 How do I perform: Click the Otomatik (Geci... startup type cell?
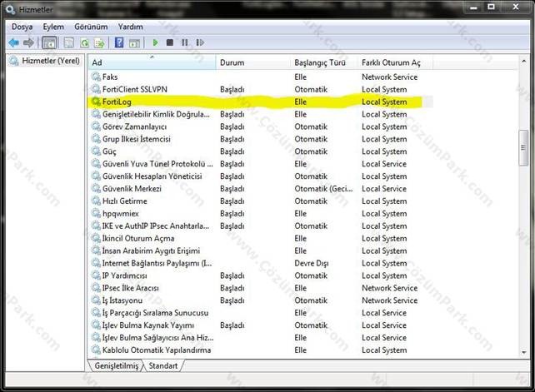point(323,188)
